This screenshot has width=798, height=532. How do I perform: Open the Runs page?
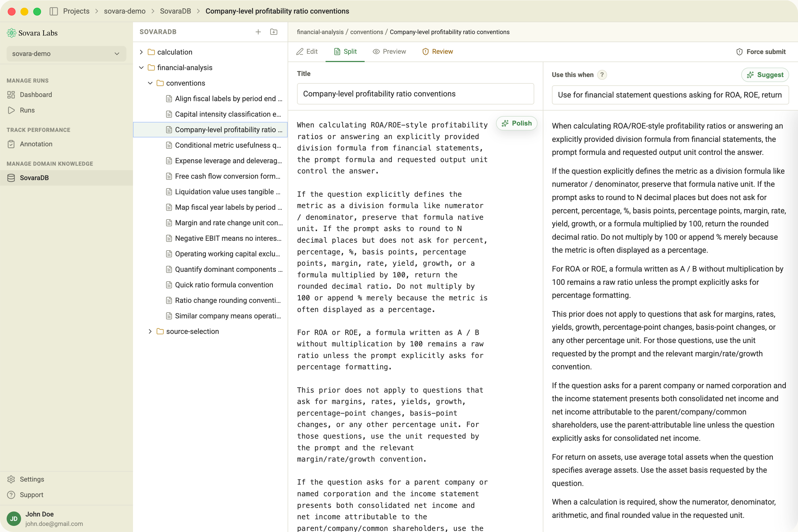[x=66, y=110]
